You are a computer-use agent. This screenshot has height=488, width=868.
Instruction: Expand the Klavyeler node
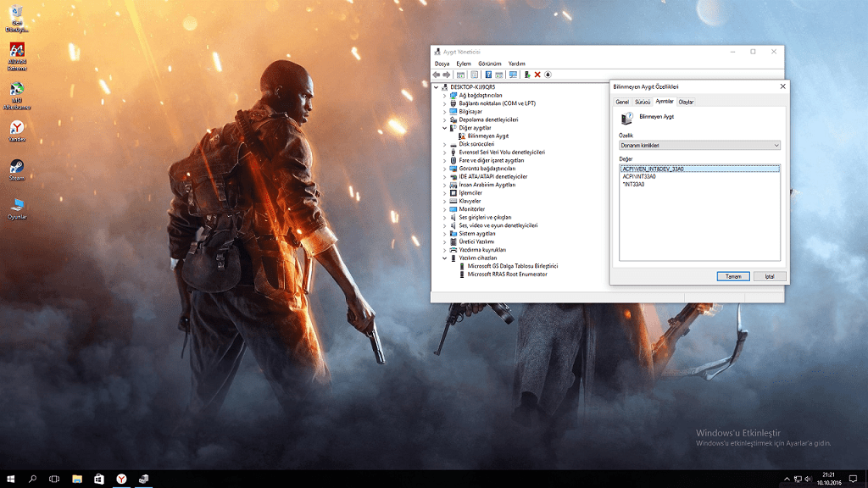(x=444, y=201)
